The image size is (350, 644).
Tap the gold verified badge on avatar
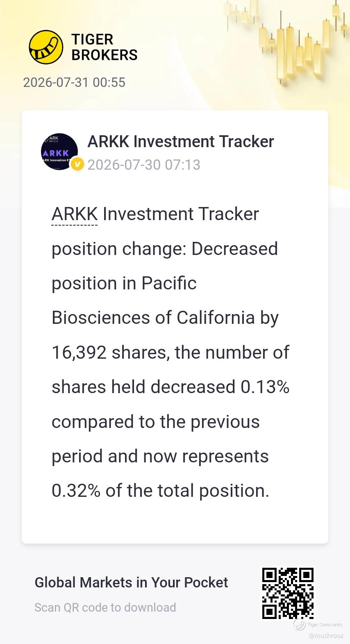[77, 164]
